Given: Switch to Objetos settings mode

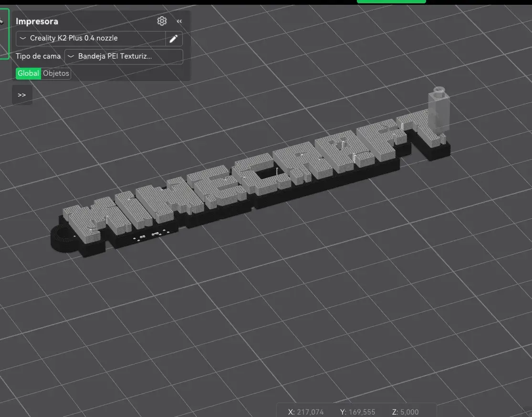Looking at the screenshot, I should [56, 73].
